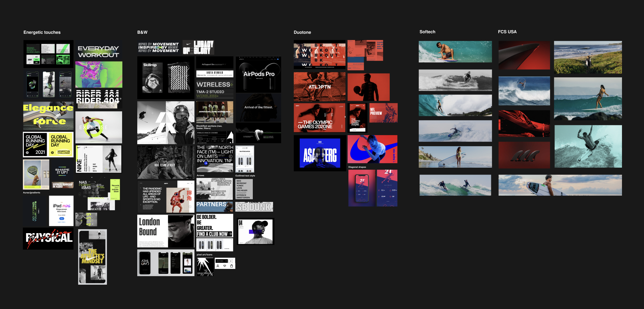Select the A$AP FERG blue image

[x=320, y=153]
